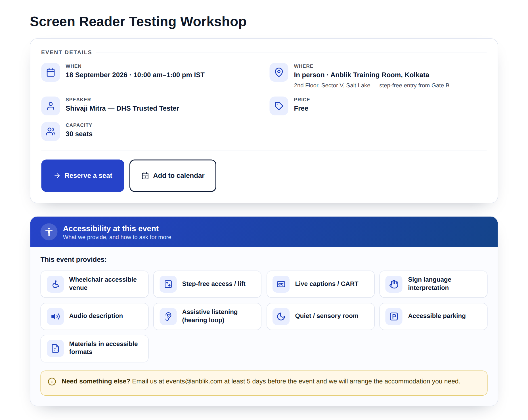Click the Need something else? text
The width and height of the screenshot is (528, 420).
click(96, 381)
